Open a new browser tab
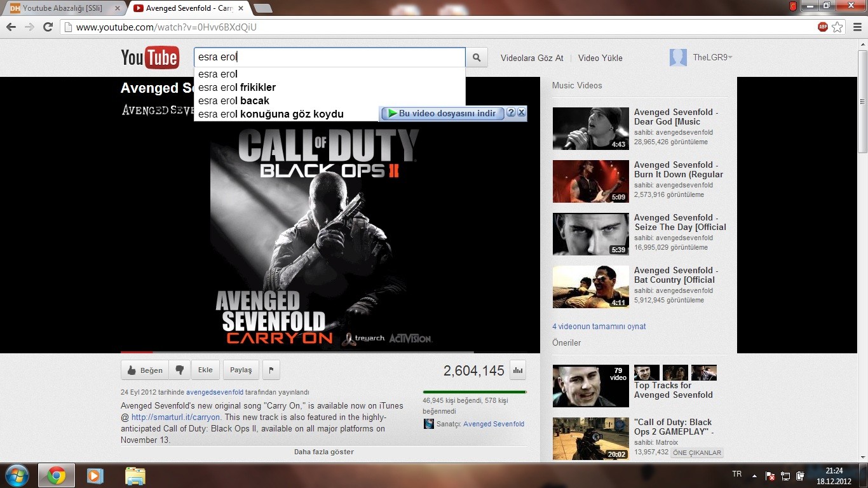868x488 pixels. coord(262,8)
